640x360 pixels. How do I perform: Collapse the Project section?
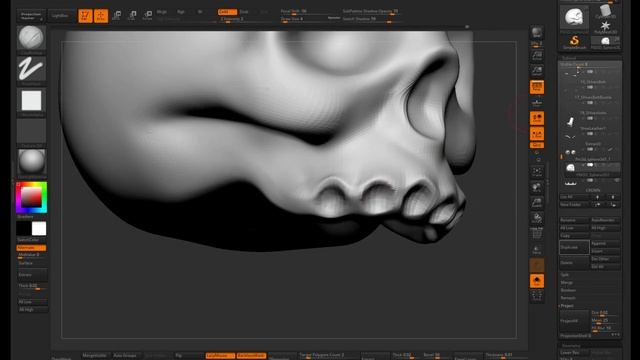coord(567,306)
